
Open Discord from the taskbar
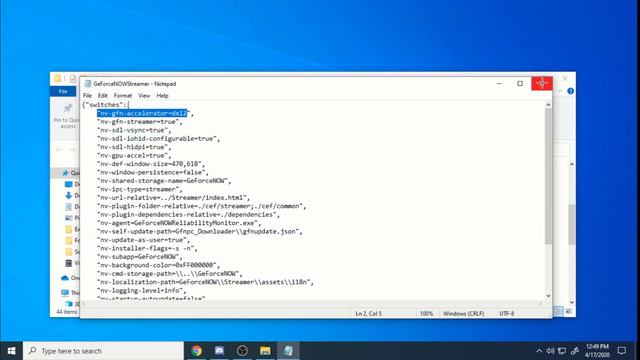coord(219,351)
